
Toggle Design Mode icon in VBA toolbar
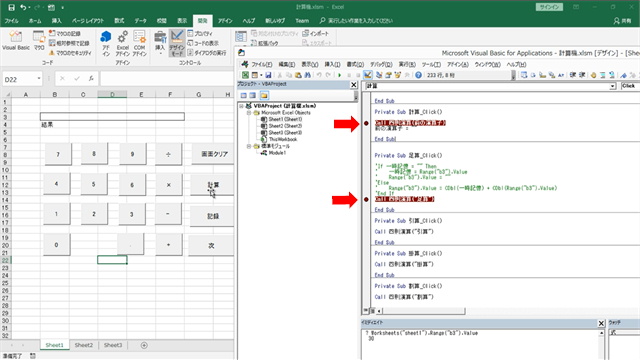point(368,75)
